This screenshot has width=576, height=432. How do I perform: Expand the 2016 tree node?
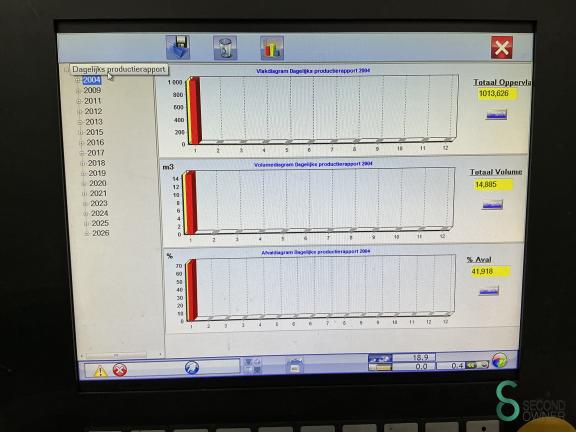pos(82,143)
